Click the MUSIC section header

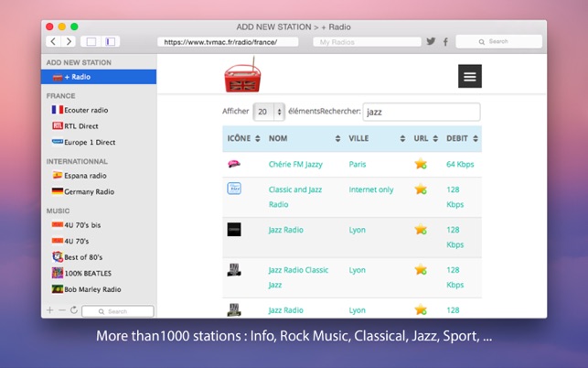coord(59,211)
